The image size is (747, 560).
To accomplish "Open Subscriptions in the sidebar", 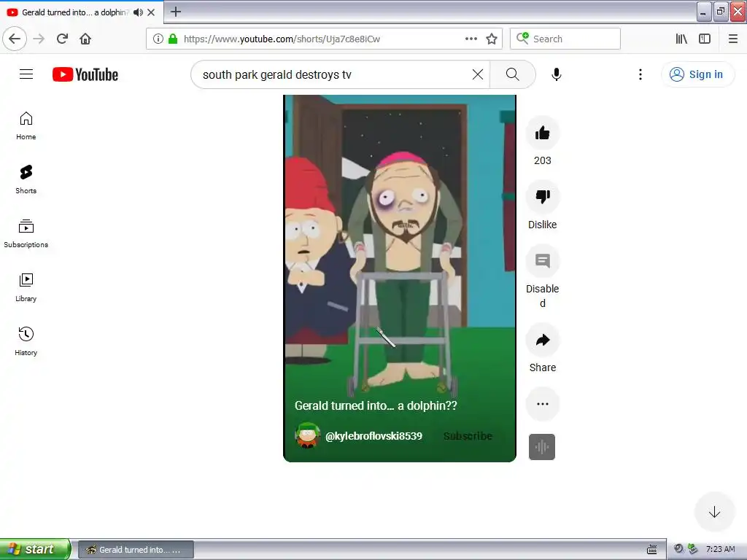I will pyautogui.click(x=26, y=233).
